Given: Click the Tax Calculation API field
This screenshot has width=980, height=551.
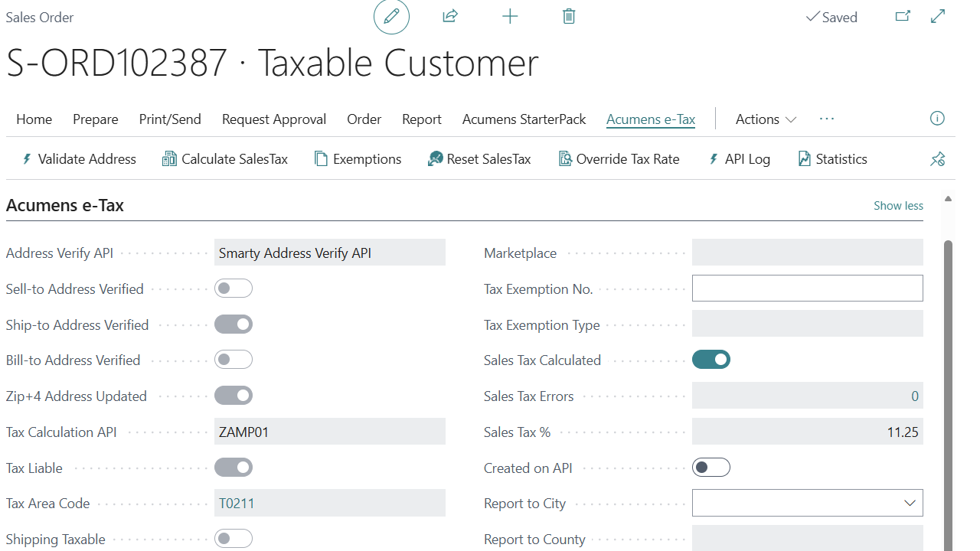Looking at the screenshot, I should click(330, 432).
